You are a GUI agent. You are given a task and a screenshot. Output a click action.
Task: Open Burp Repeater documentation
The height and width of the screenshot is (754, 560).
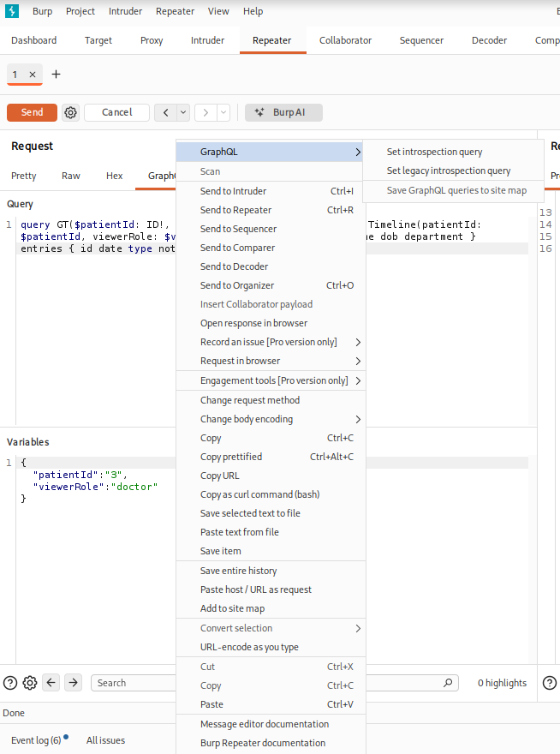click(271, 743)
